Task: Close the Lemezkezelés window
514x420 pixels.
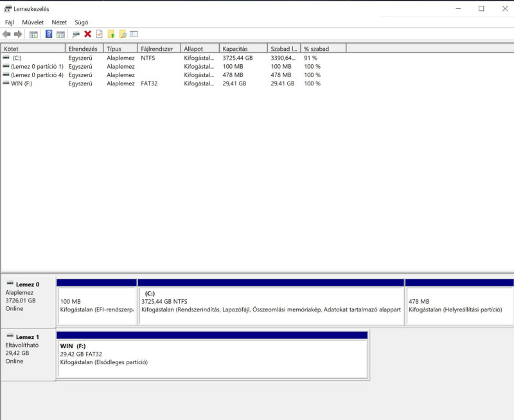Action: click(505, 8)
